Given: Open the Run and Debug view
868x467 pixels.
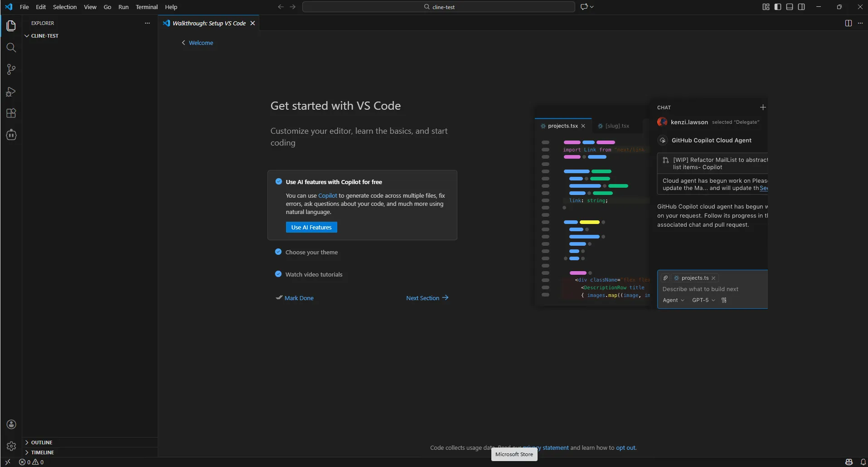Looking at the screenshot, I should click(11, 92).
